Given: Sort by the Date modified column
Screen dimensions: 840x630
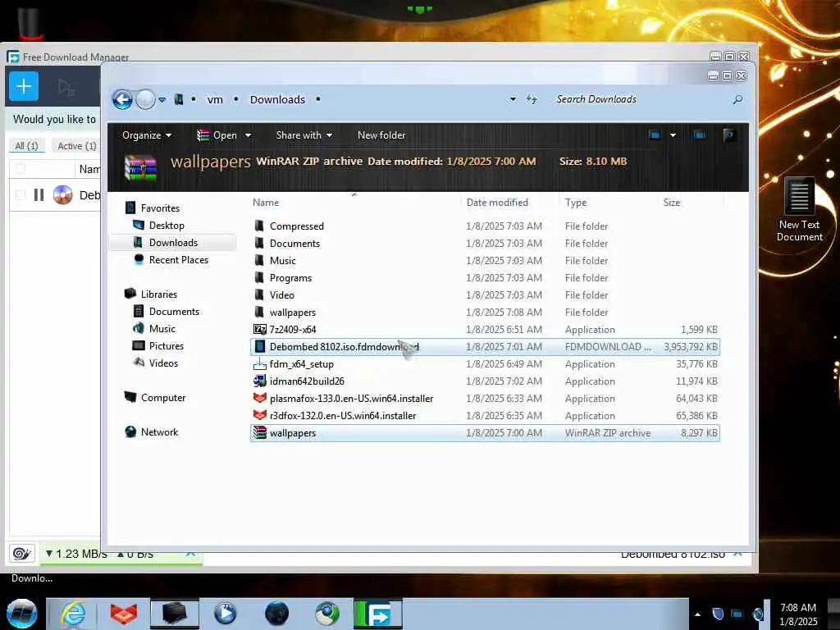Looking at the screenshot, I should 509,203.
